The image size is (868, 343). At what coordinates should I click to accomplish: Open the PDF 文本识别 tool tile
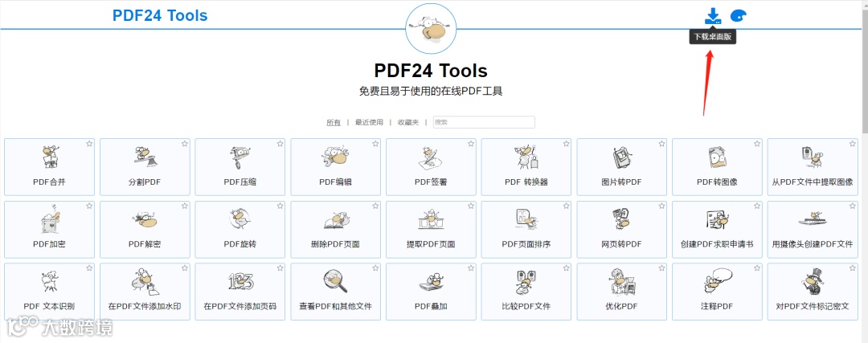coord(49,292)
